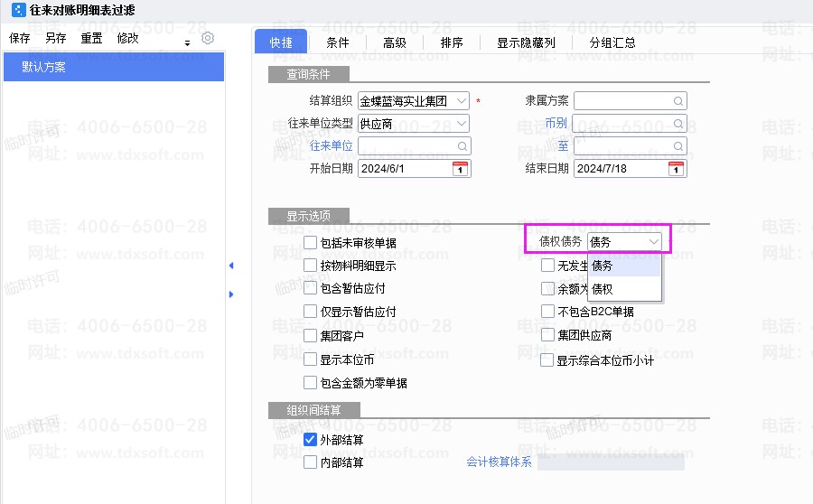813x504 pixels.
Task: Switch to the 条件 tab
Action: [338, 42]
